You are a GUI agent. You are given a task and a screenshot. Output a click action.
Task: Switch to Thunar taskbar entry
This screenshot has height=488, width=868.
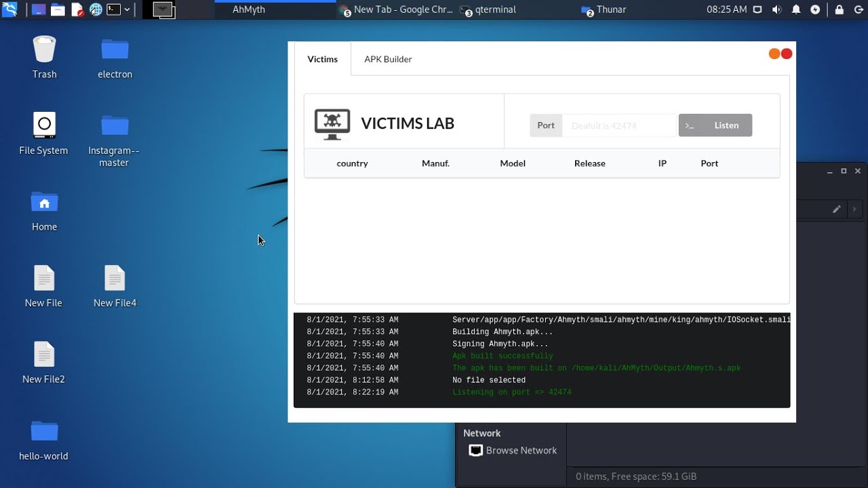point(604,9)
